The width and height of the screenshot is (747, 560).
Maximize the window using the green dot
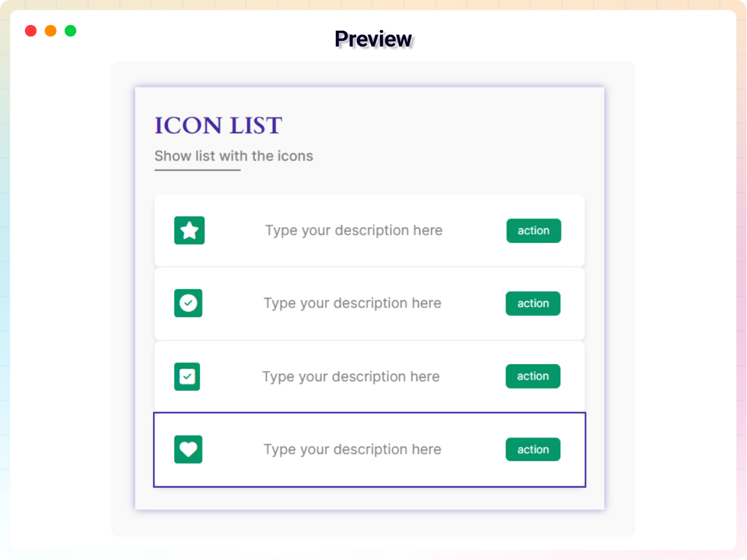click(70, 31)
